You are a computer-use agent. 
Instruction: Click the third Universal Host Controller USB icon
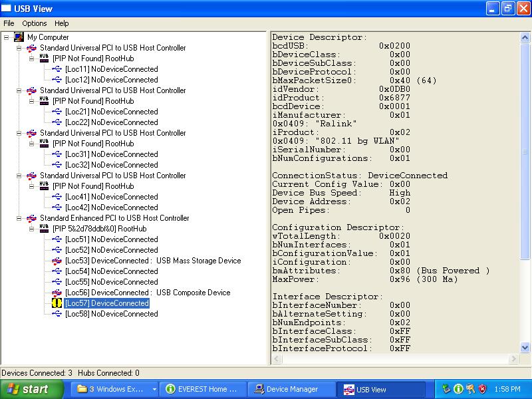31,133
